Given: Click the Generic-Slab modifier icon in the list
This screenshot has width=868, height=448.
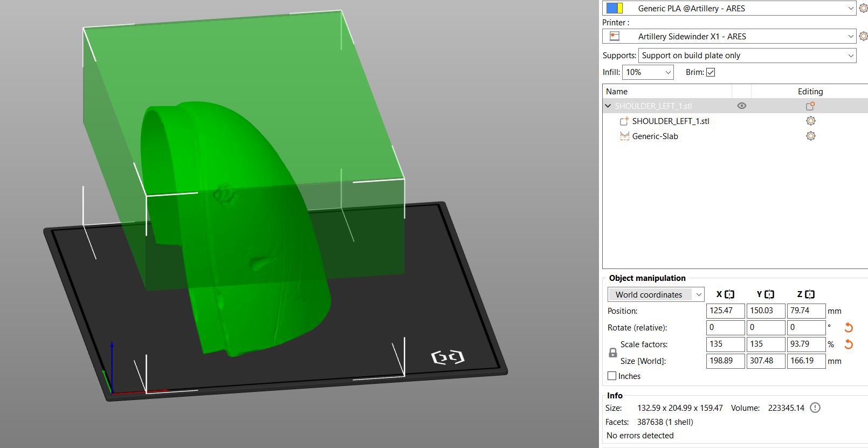Looking at the screenshot, I should (x=625, y=136).
